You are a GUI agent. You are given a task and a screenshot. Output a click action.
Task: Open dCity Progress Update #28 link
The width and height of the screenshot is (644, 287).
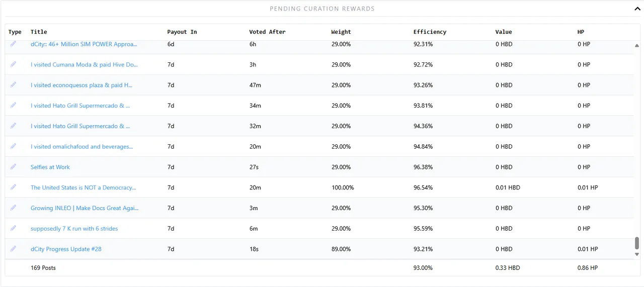click(x=66, y=249)
